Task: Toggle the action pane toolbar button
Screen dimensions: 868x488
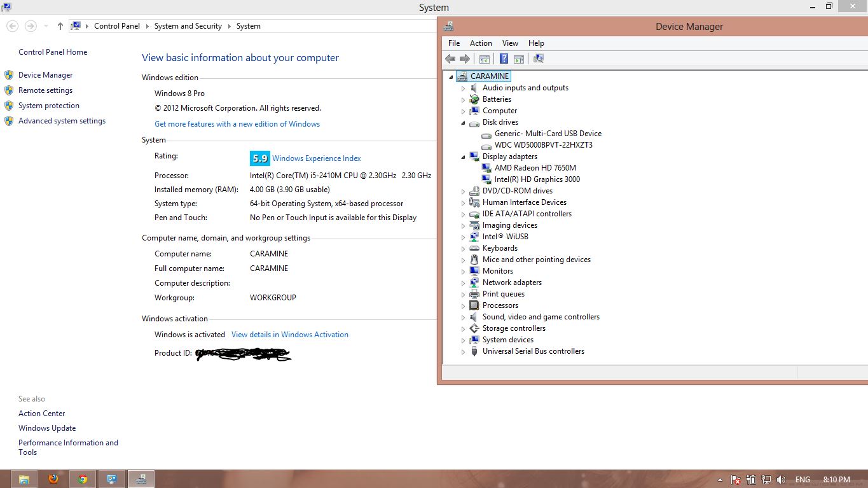Action: pos(519,59)
